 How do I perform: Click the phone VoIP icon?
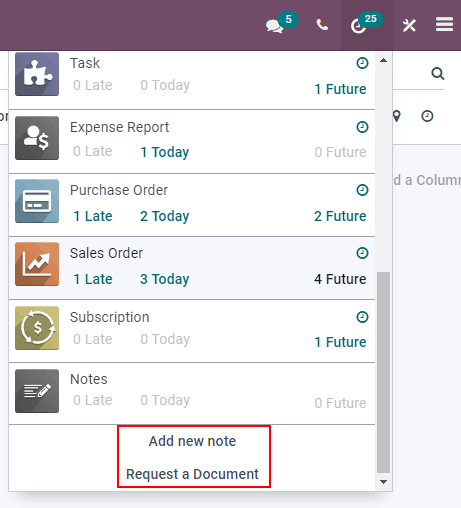[322, 25]
